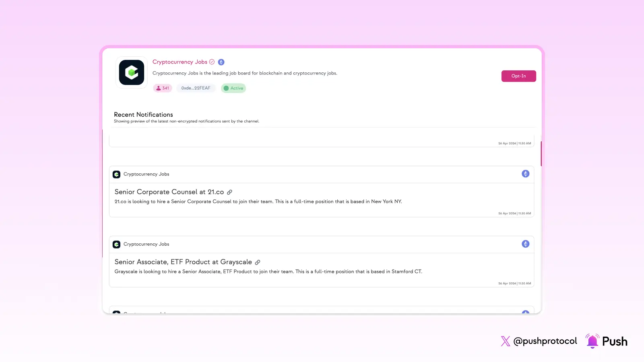The image size is (644, 362).
Task: Click the pink notifications scrollbar thumb
Action: point(541,154)
